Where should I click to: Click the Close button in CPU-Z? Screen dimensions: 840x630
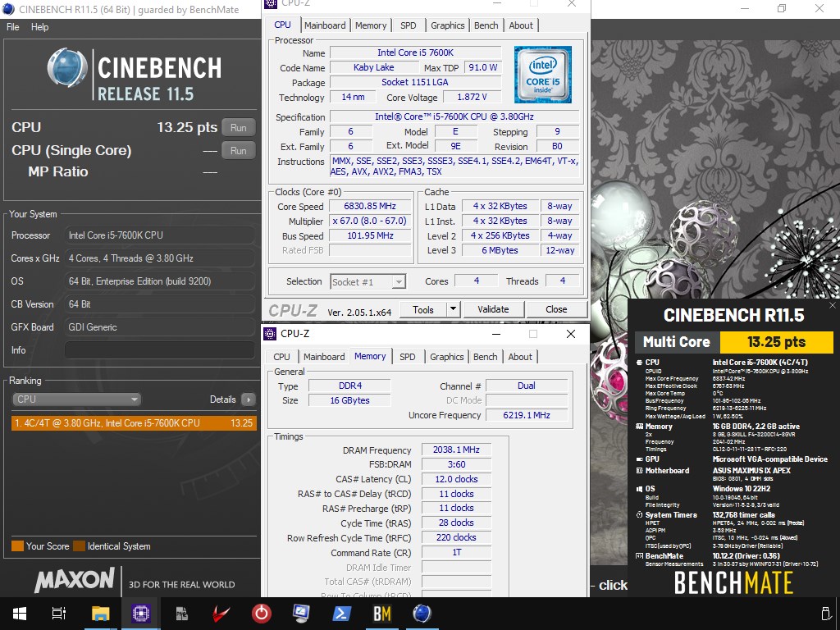[x=556, y=309]
